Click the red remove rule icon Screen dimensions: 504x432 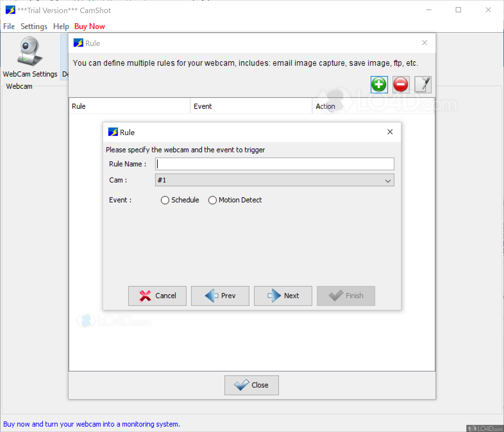coord(401,84)
